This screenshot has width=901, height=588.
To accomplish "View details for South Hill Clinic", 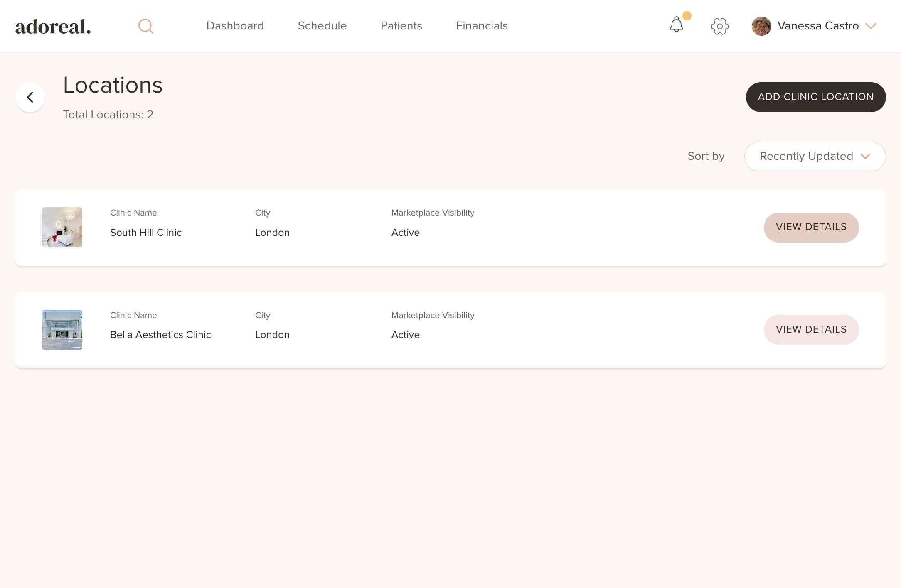I will coord(811,227).
